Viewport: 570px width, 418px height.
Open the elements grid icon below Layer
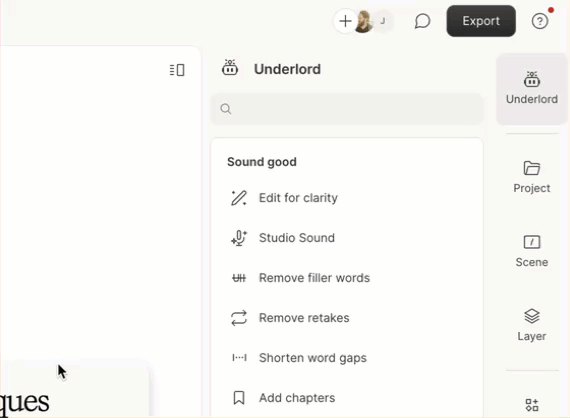coord(532,405)
